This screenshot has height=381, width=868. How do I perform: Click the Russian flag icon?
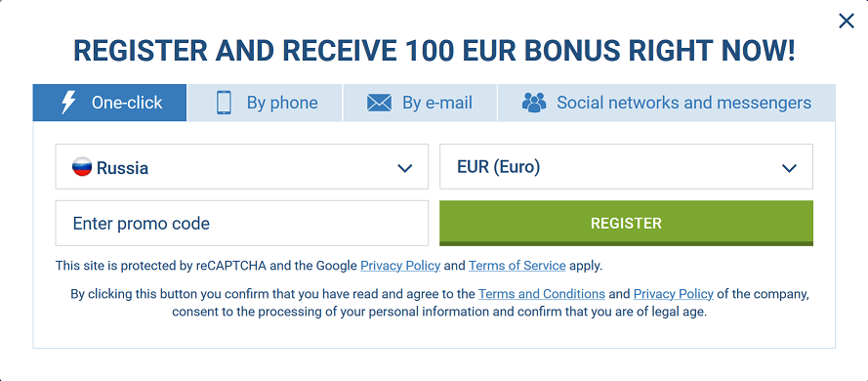click(x=82, y=167)
